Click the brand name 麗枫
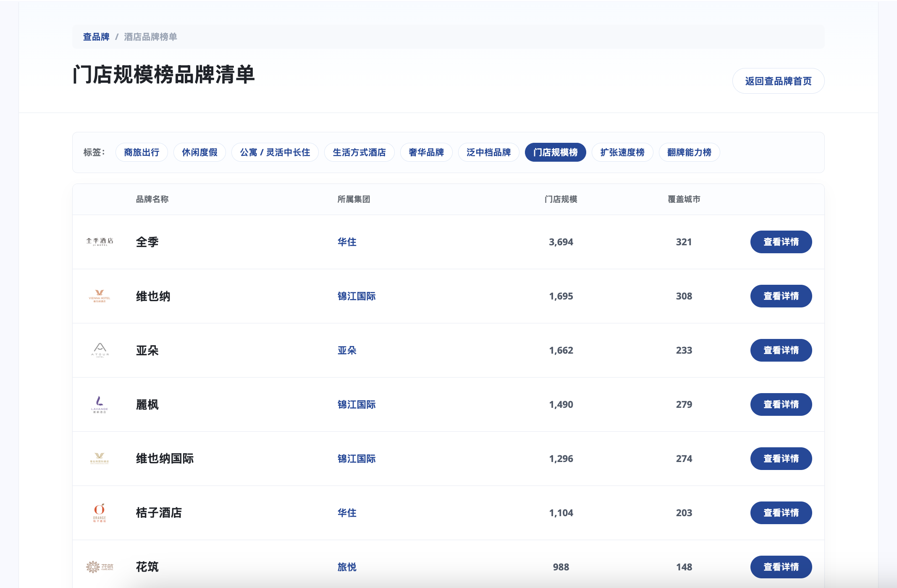The height and width of the screenshot is (588, 897). pyautogui.click(x=147, y=404)
